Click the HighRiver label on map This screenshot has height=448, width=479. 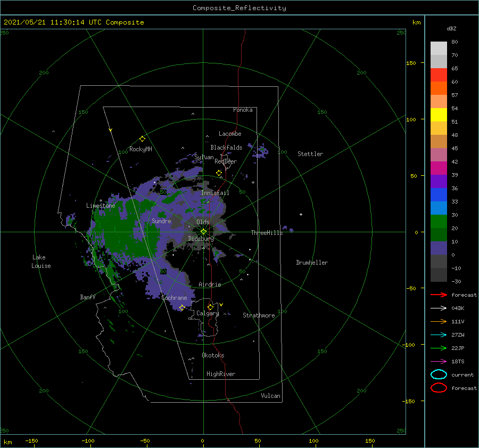pos(221,374)
